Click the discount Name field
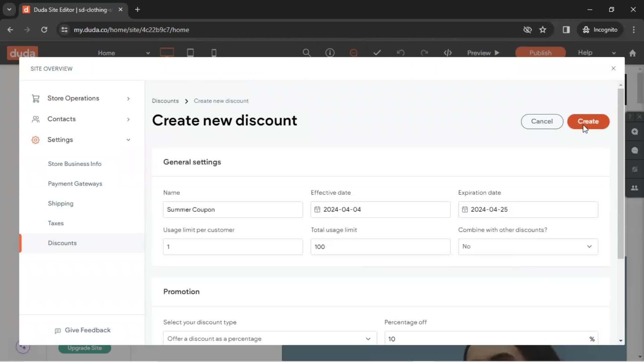The image size is (644, 362). pos(233,209)
